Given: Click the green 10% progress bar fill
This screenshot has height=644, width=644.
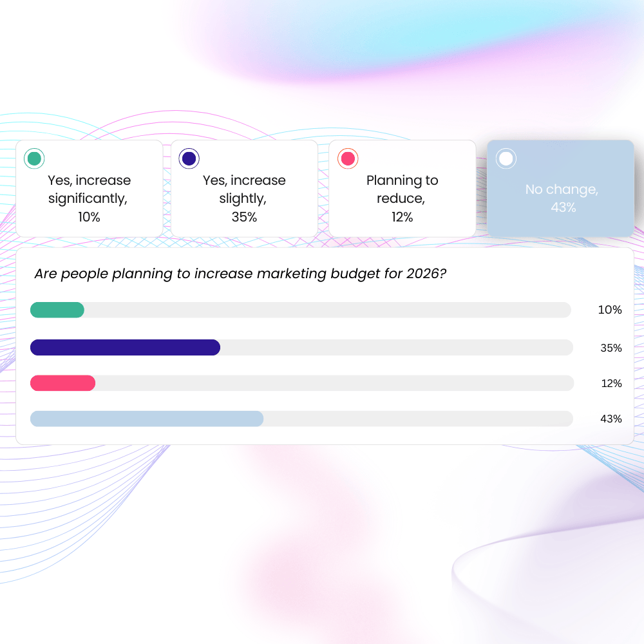Looking at the screenshot, I should pos(57,310).
